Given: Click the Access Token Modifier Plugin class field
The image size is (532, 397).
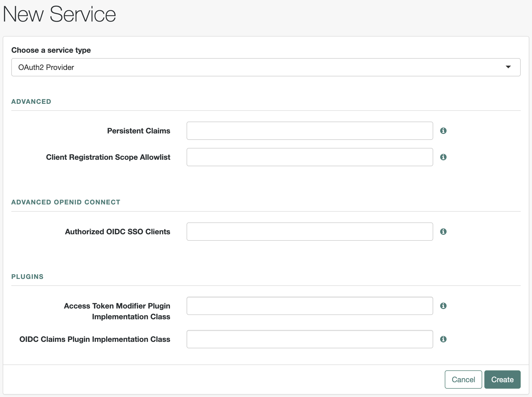Looking at the screenshot, I should [x=310, y=306].
